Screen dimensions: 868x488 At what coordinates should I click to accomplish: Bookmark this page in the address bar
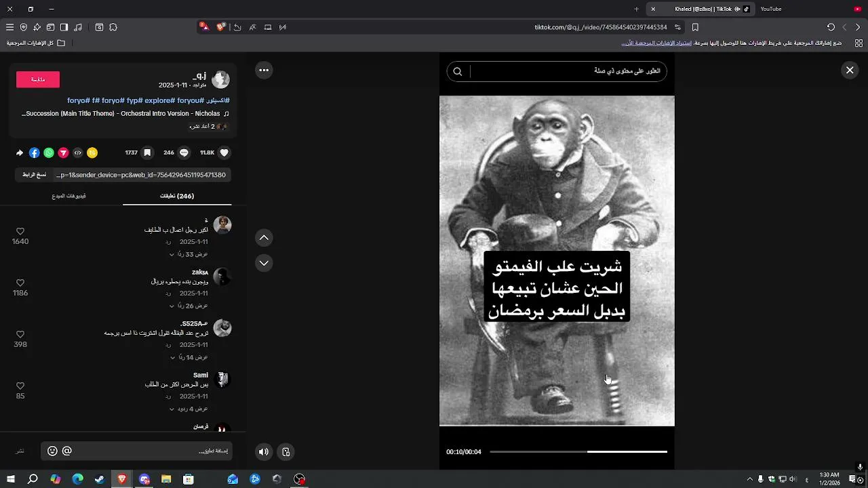(x=695, y=27)
